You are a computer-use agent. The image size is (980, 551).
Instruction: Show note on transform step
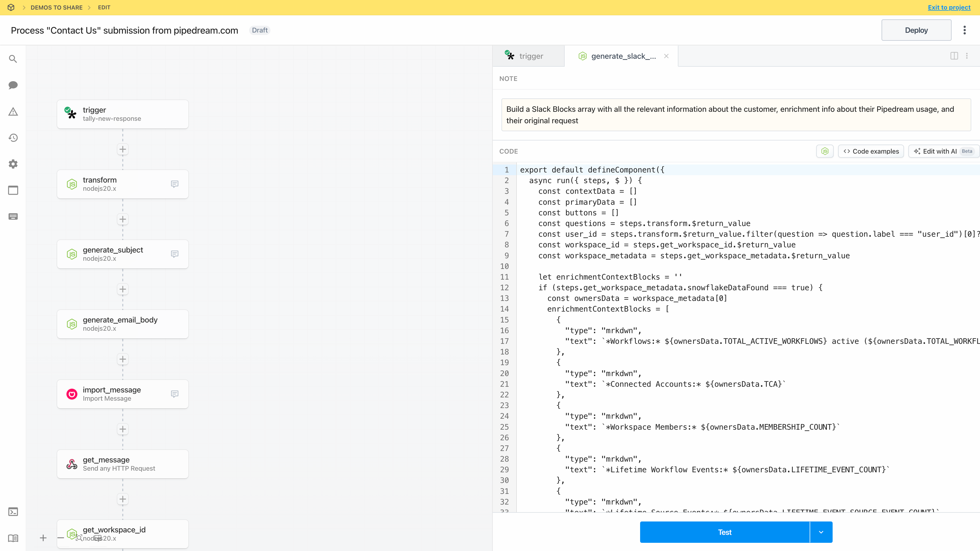[x=175, y=184]
